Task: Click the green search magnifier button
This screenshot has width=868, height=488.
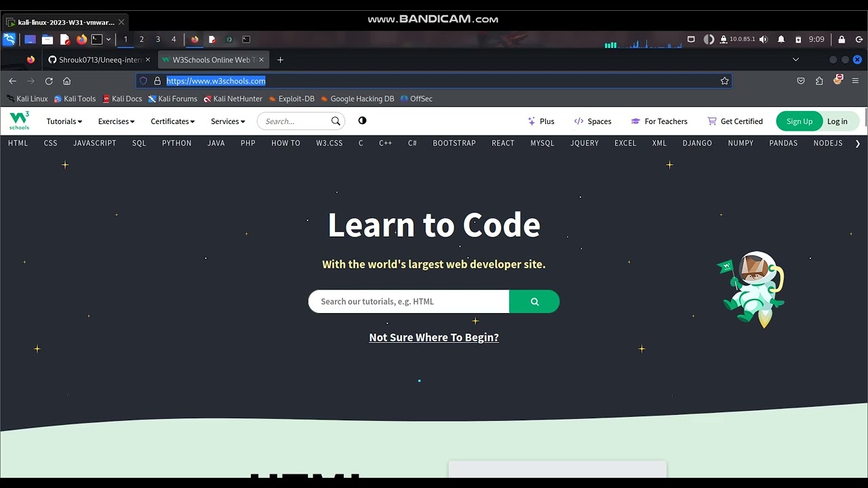Action: click(x=534, y=302)
